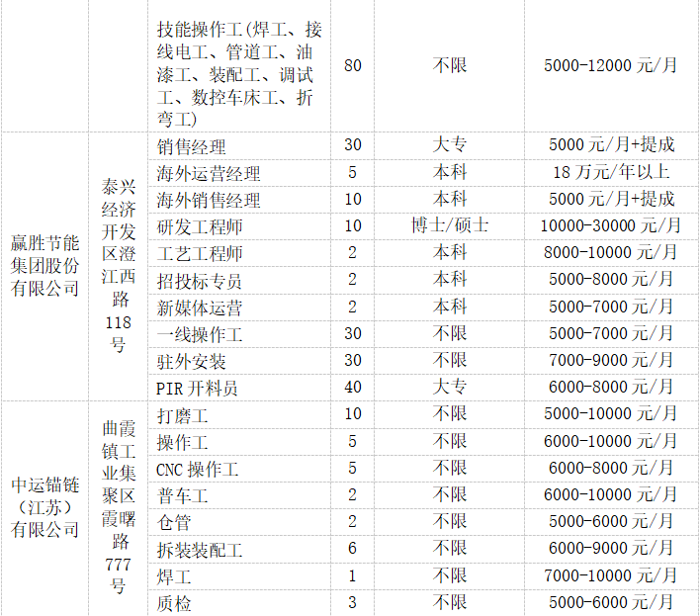The image size is (700, 616).
Task: Select the 18 万元/年以上 salary cell
Action: (x=611, y=172)
